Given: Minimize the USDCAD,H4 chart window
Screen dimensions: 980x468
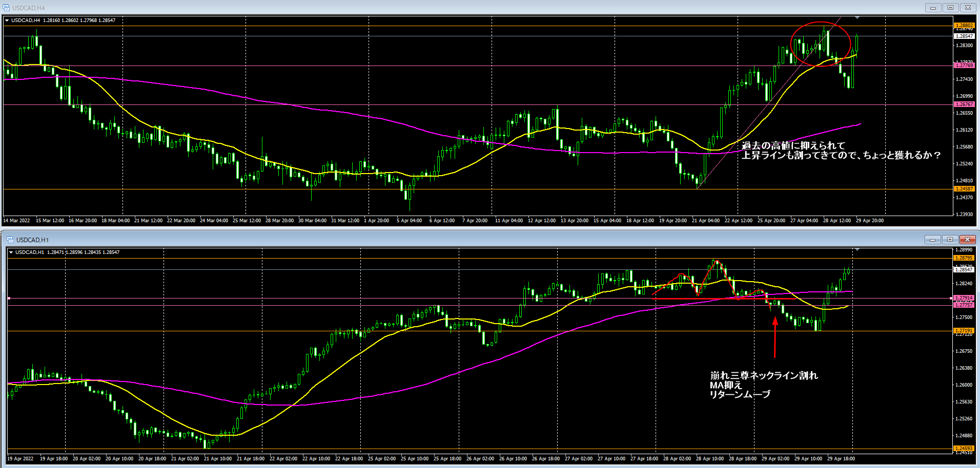Looking at the screenshot, I should (x=933, y=8).
